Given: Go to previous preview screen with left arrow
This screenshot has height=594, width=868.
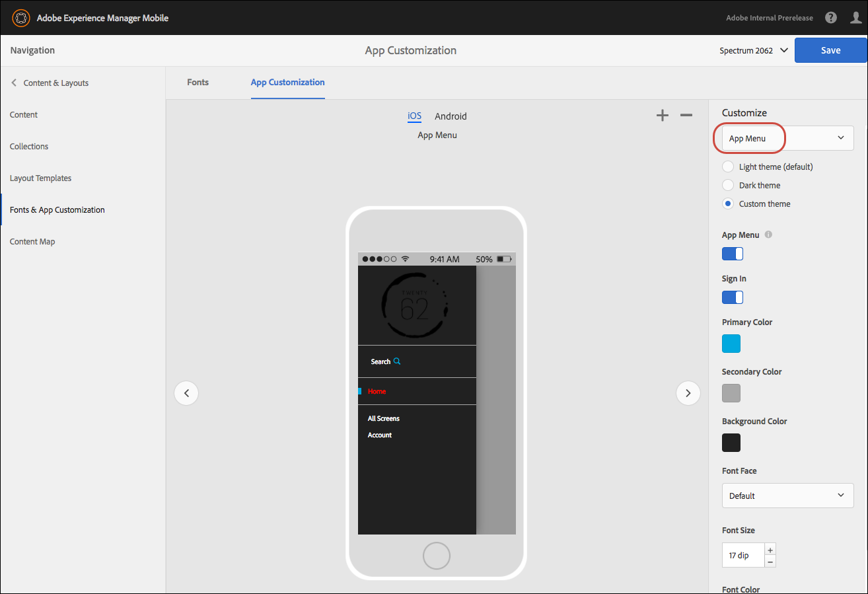Looking at the screenshot, I should (186, 392).
